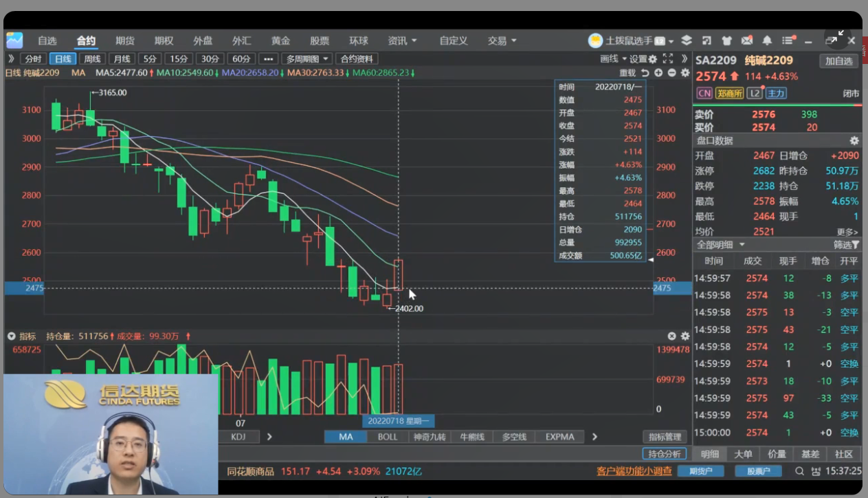Screen dimensions: 868x498
Task: Click the chart zoom-in plus icon
Action: 658,73
